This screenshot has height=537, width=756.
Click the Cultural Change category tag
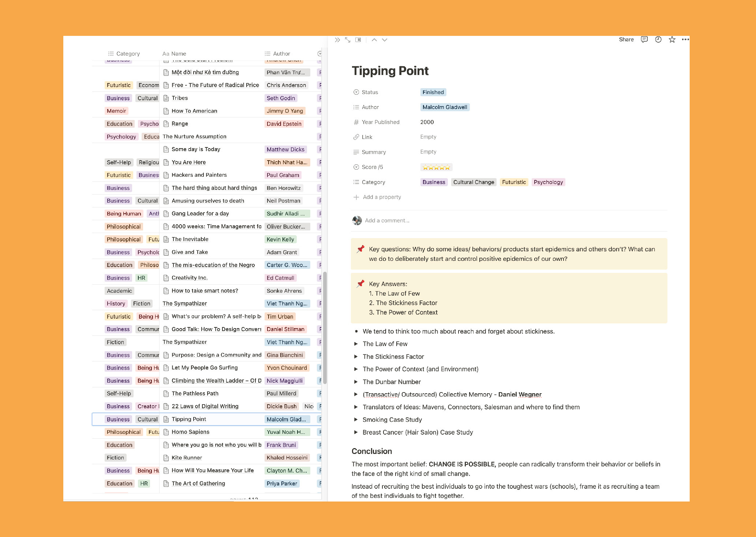click(x=474, y=182)
